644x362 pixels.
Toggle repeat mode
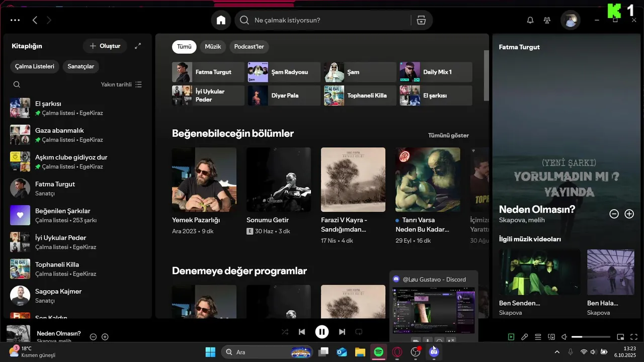click(359, 332)
